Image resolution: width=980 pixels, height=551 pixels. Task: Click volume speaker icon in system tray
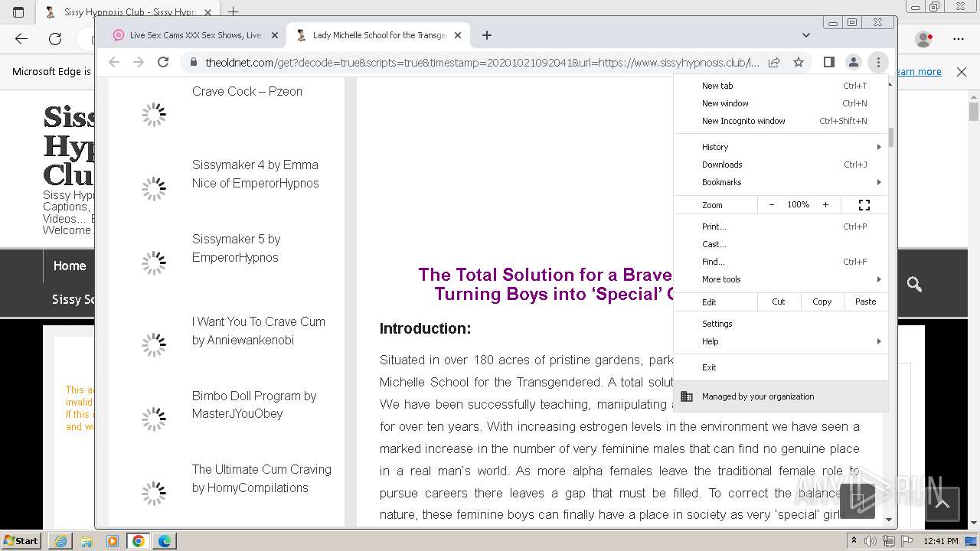pyautogui.click(x=871, y=541)
